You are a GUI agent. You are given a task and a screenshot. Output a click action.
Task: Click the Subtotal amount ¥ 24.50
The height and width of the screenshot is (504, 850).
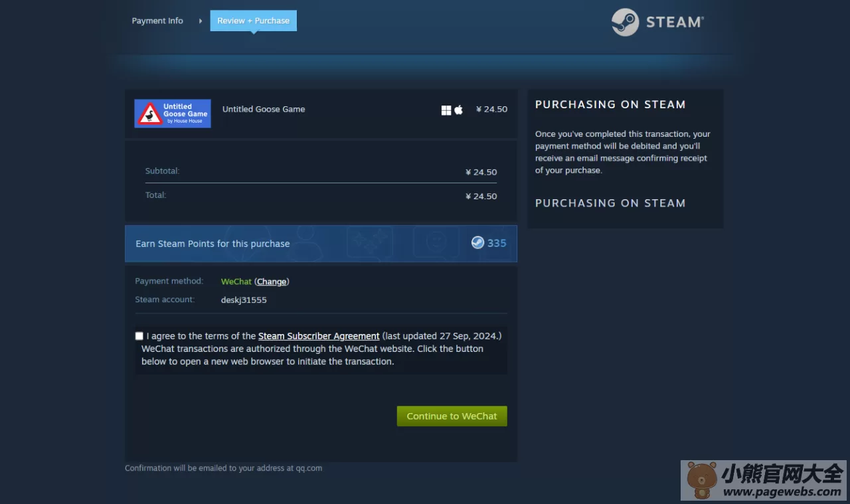[x=481, y=172]
